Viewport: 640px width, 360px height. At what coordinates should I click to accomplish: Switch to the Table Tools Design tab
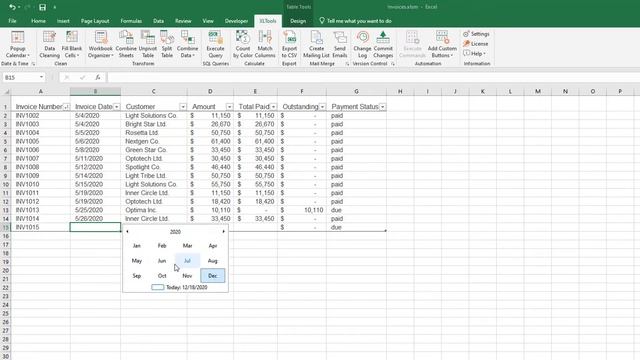click(298, 21)
